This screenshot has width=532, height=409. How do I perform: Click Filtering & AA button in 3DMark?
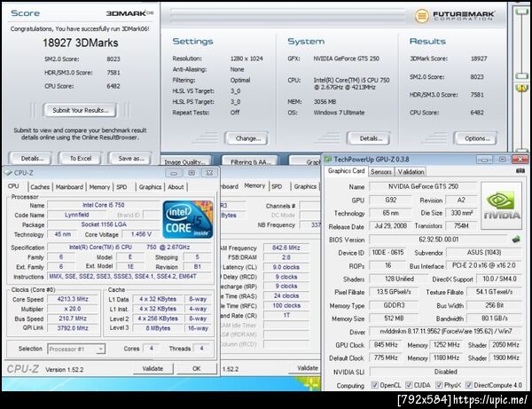[x=250, y=161]
